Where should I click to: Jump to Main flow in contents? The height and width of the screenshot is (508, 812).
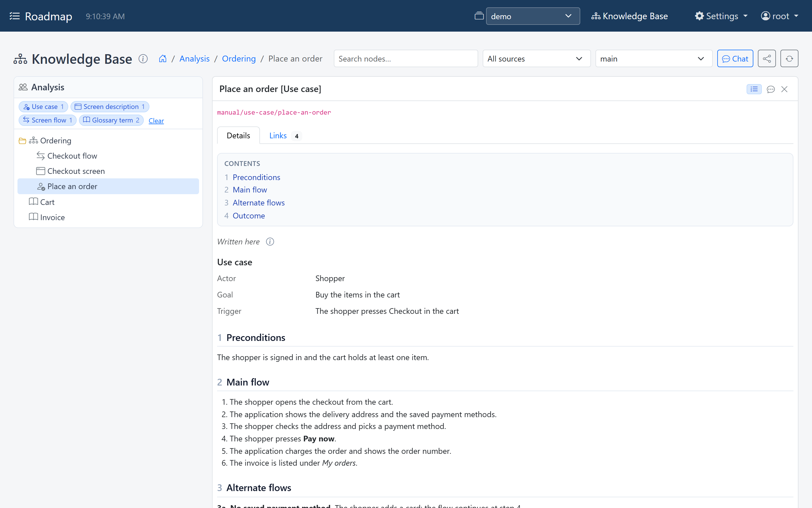(x=250, y=189)
